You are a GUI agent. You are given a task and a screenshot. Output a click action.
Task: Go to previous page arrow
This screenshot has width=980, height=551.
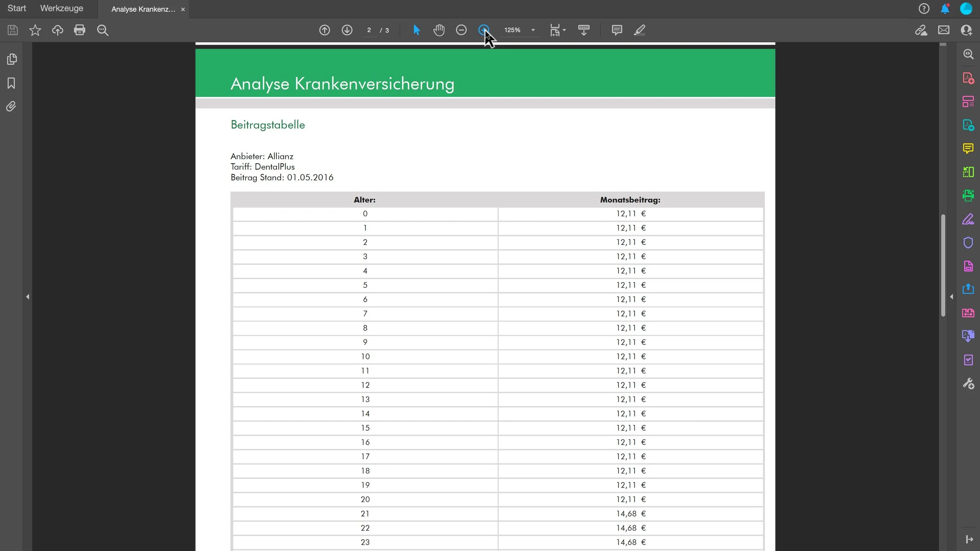pyautogui.click(x=325, y=30)
